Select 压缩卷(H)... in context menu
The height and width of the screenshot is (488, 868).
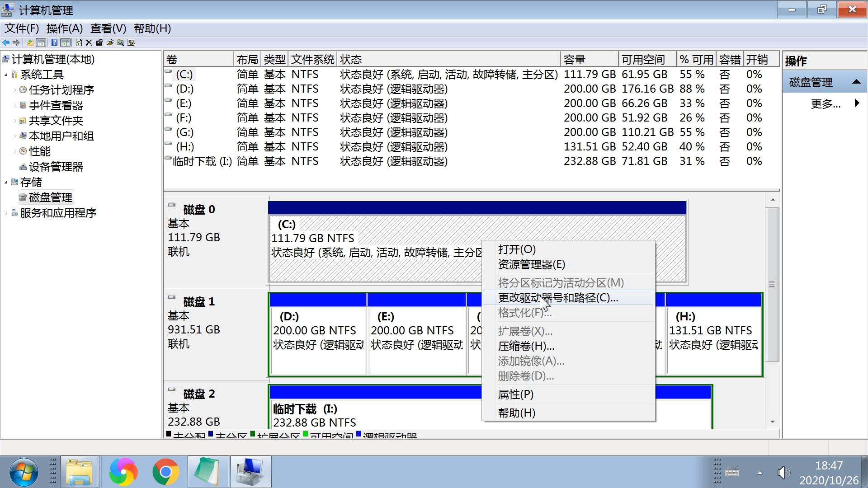pyautogui.click(x=526, y=346)
